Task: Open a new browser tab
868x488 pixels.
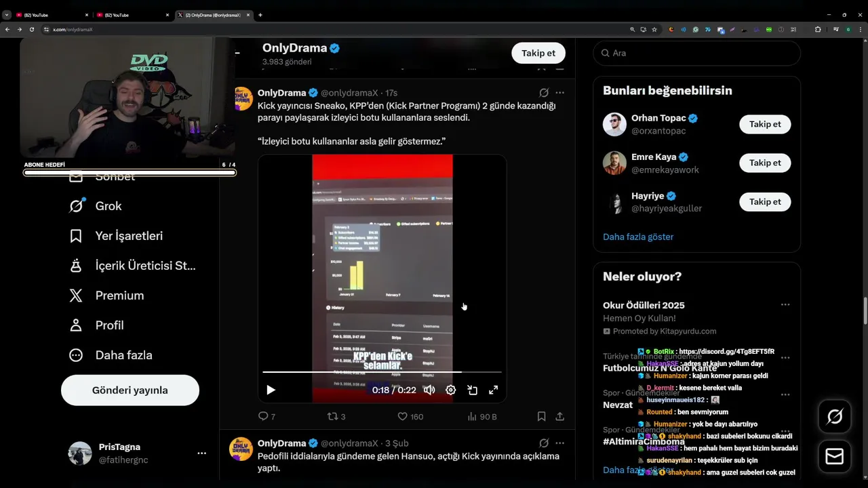Action: 260,15
